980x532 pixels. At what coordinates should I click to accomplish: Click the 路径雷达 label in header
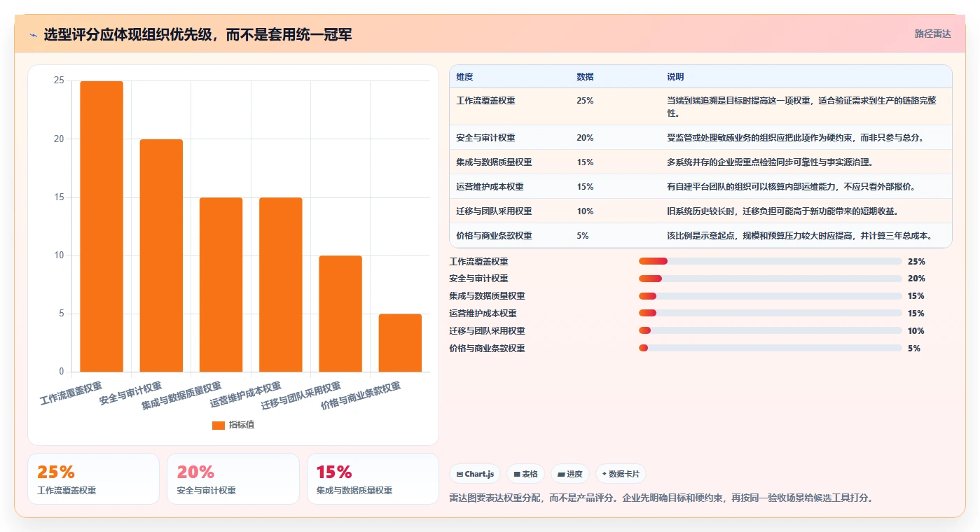click(x=932, y=34)
